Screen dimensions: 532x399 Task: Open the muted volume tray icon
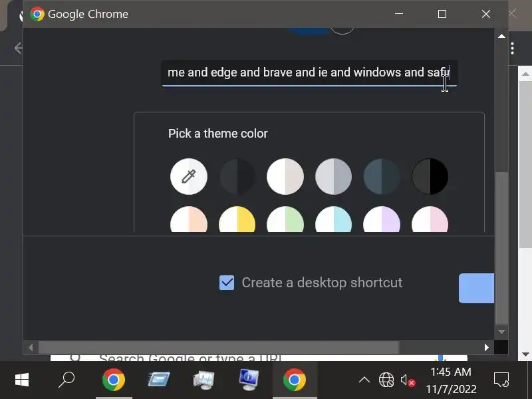pos(408,380)
